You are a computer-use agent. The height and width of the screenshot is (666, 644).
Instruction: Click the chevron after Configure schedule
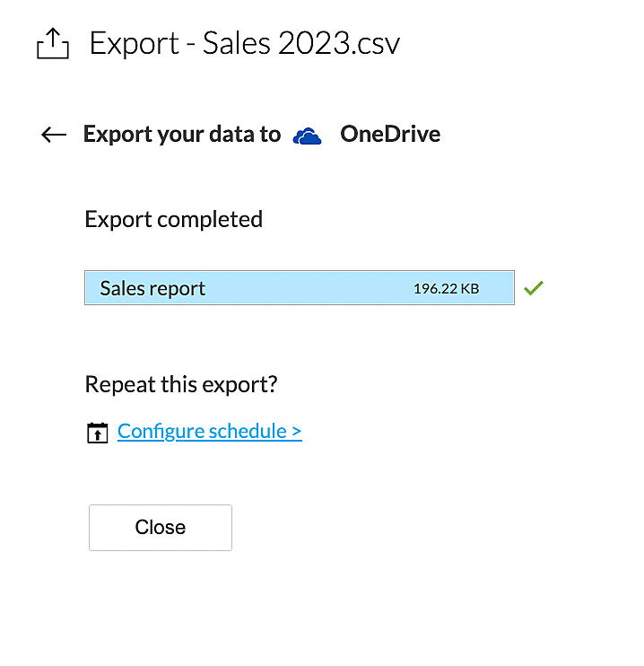[x=296, y=432]
